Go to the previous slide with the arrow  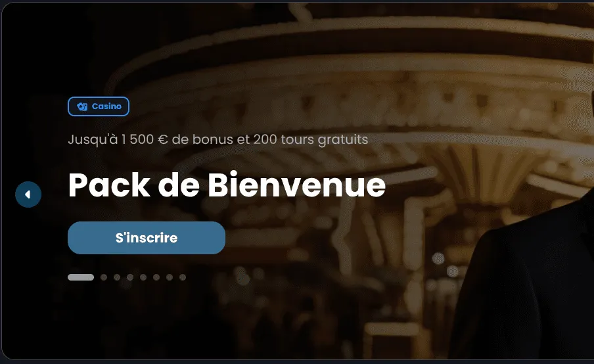point(28,194)
